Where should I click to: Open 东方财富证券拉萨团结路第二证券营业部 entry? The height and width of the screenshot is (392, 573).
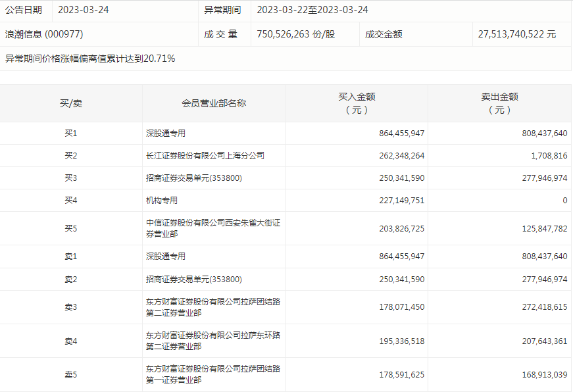(x=212, y=307)
